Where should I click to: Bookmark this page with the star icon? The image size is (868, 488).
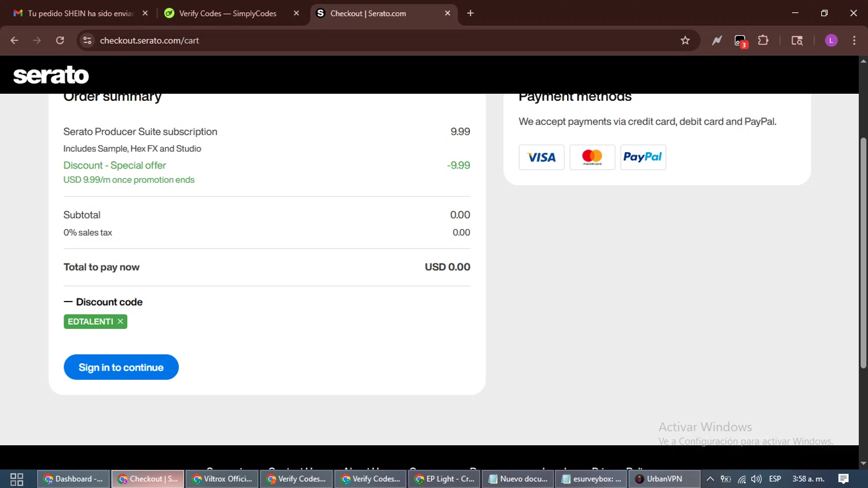pyautogui.click(x=685, y=41)
